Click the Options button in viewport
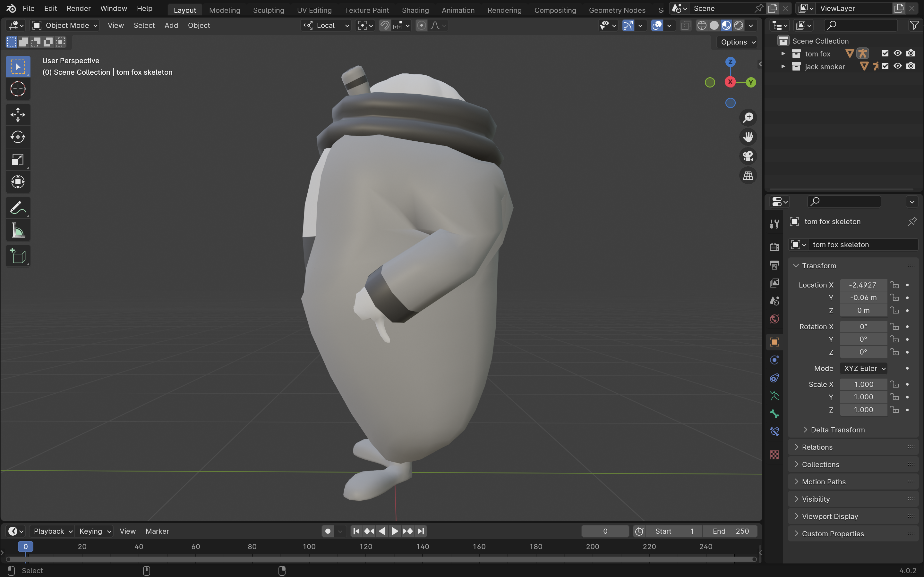This screenshot has height=577, width=924. pyautogui.click(x=738, y=42)
